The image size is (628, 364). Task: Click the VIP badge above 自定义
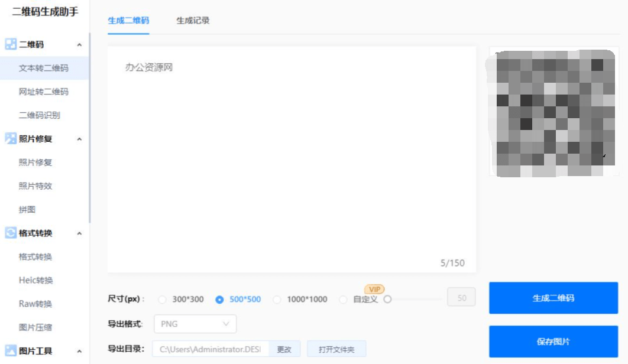click(x=374, y=289)
